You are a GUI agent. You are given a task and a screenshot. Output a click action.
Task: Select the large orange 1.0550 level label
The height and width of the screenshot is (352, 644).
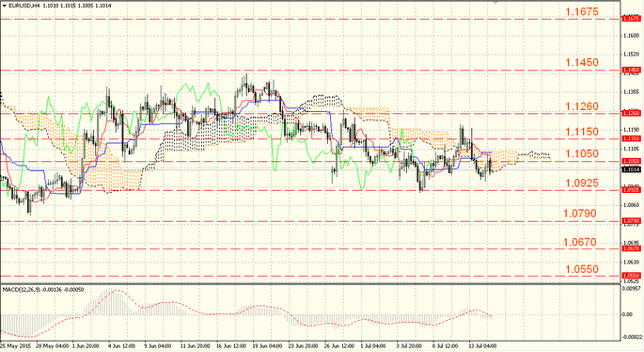[x=582, y=269]
